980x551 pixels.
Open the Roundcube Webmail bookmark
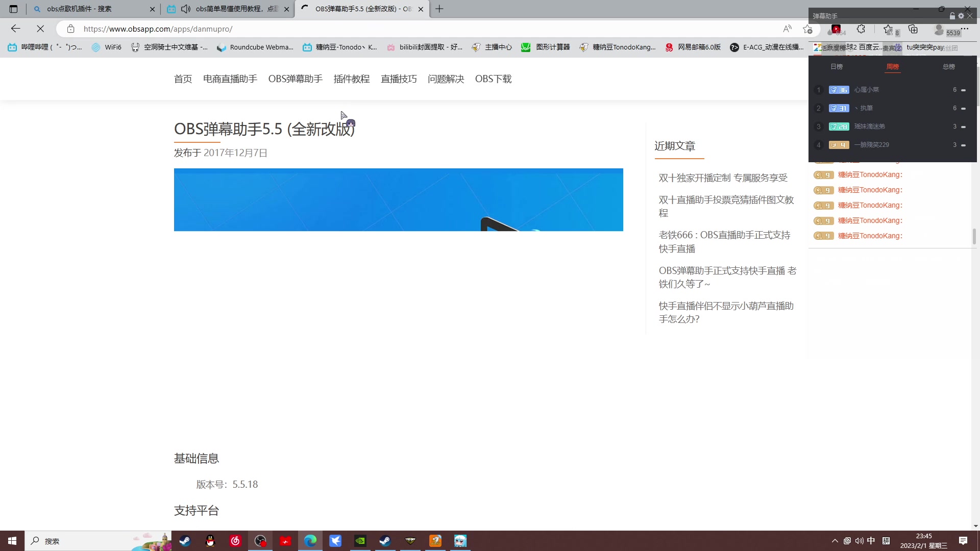click(x=255, y=47)
